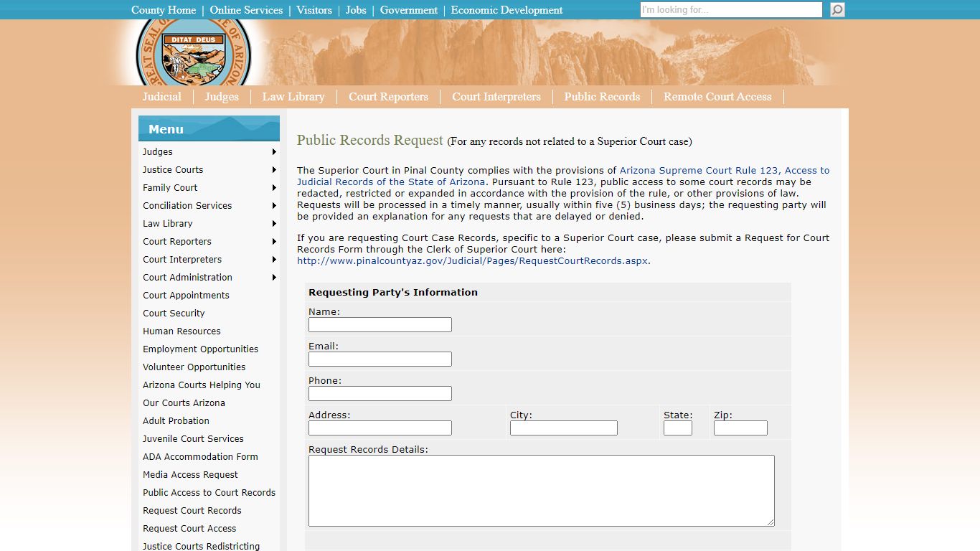The image size is (980, 551).
Task: Expand the Family Court submenu arrow
Action: 274,188
